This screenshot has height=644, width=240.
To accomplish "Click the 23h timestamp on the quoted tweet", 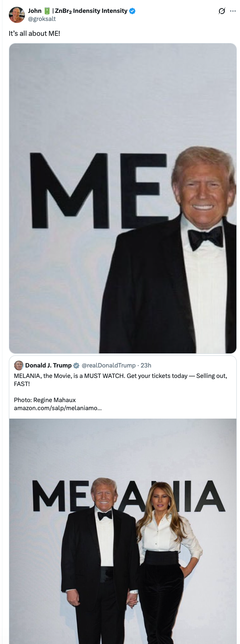I will (146, 365).
